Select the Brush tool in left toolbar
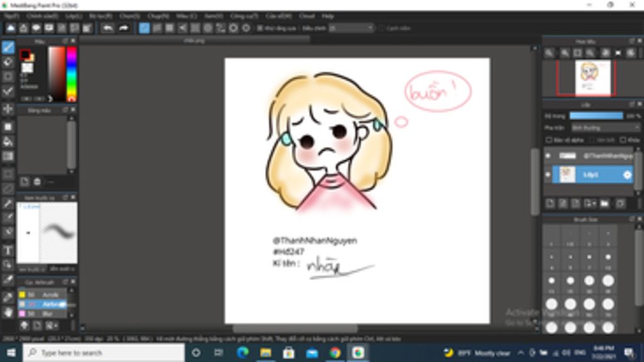Image resolution: width=644 pixels, height=362 pixels. pos(8,47)
